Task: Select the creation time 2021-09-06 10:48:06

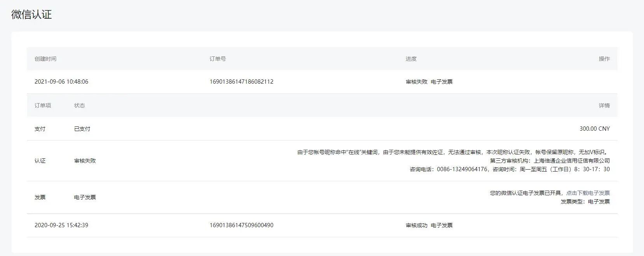Action: [61, 82]
